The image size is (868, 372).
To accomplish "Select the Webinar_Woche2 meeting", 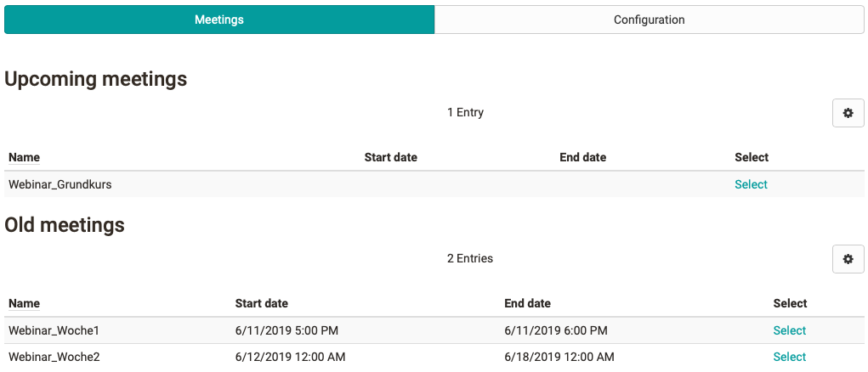I will tap(789, 357).
